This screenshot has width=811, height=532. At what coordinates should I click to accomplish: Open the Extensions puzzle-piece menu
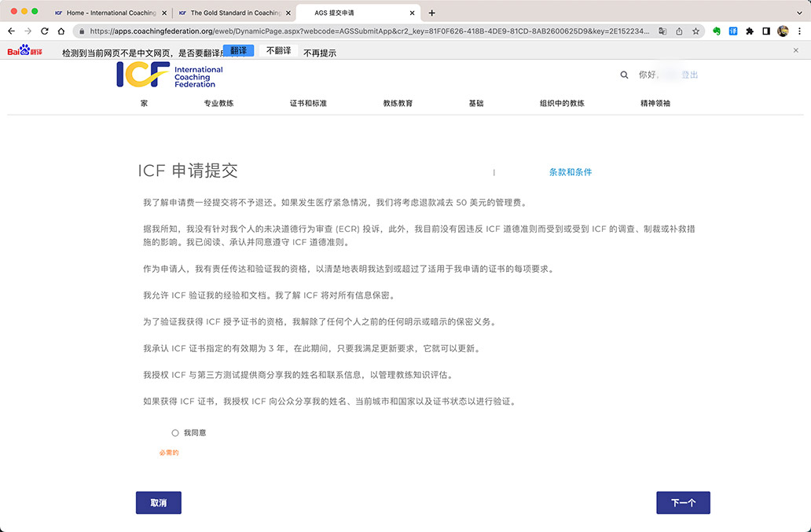750,31
